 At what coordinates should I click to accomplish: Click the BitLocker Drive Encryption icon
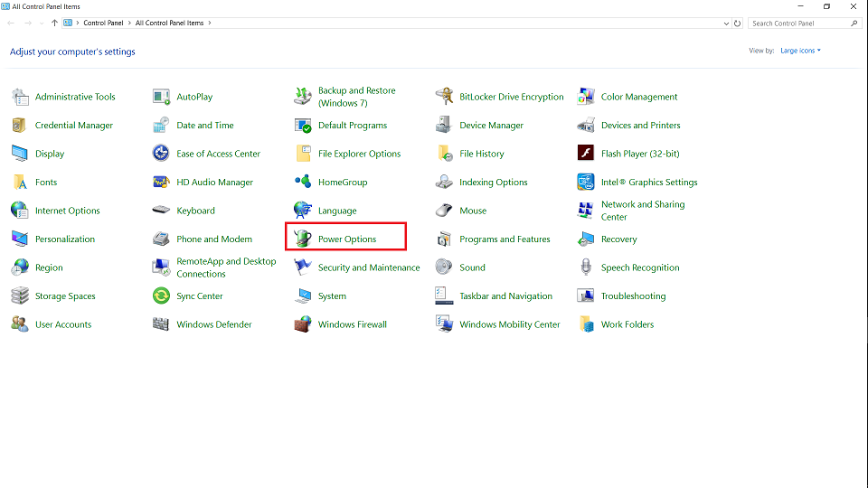pyautogui.click(x=444, y=97)
